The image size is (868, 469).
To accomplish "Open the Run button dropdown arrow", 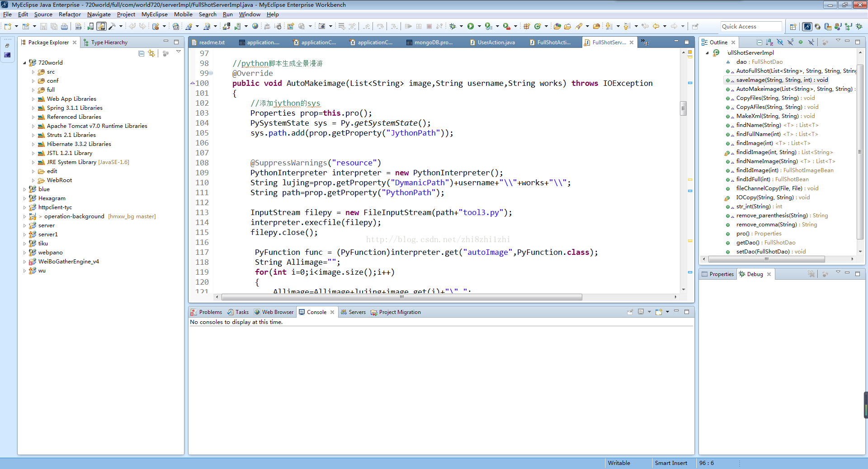I will (x=479, y=26).
